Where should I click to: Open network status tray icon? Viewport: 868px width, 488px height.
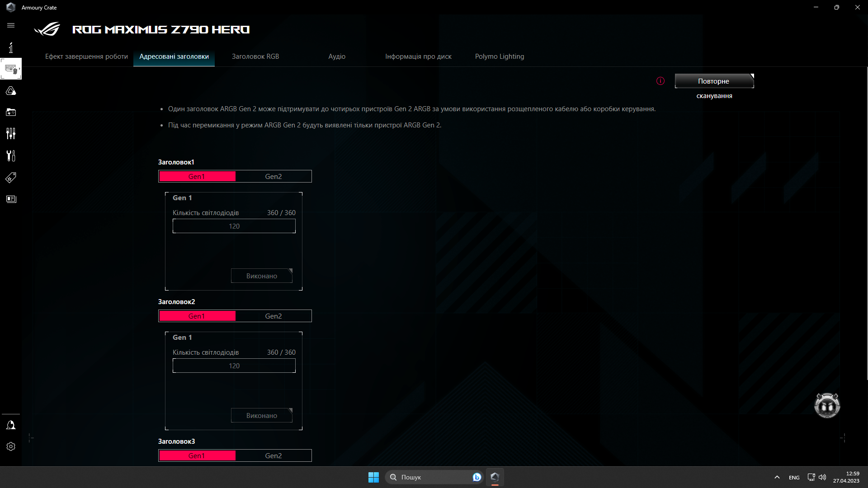tap(811, 477)
